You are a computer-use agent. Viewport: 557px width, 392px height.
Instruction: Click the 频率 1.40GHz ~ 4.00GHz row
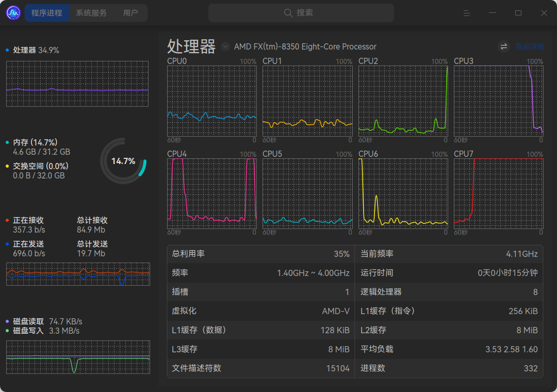pos(261,273)
